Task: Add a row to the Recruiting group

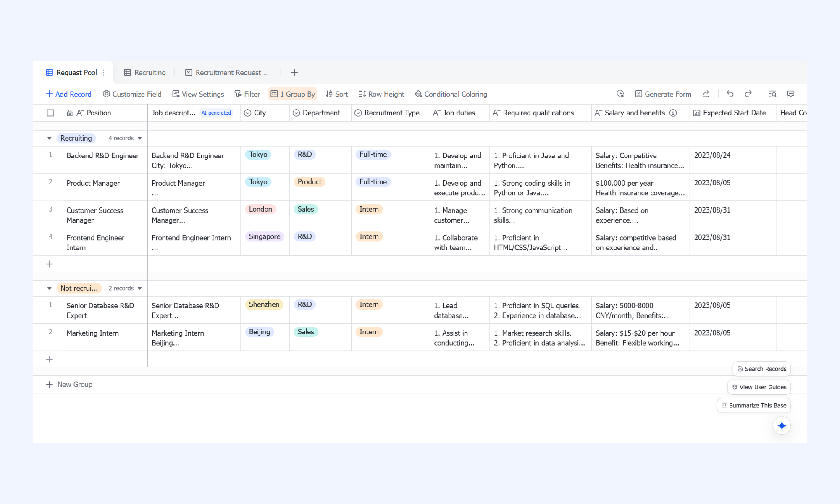Action: click(50, 264)
